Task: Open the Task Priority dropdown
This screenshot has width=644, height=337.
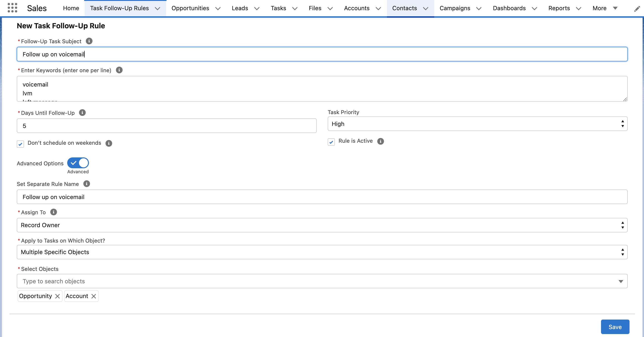Action: click(477, 124)
